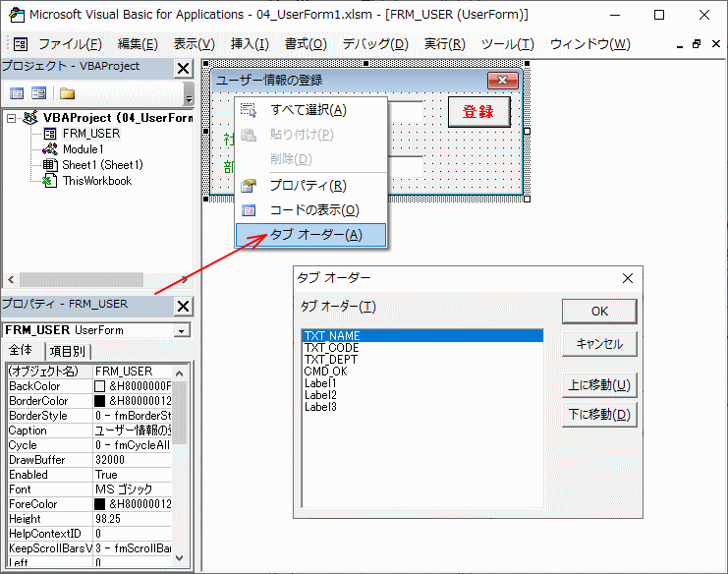Choose プロパティ(R) in context menu
728x574 pixels.
(310, 186)
